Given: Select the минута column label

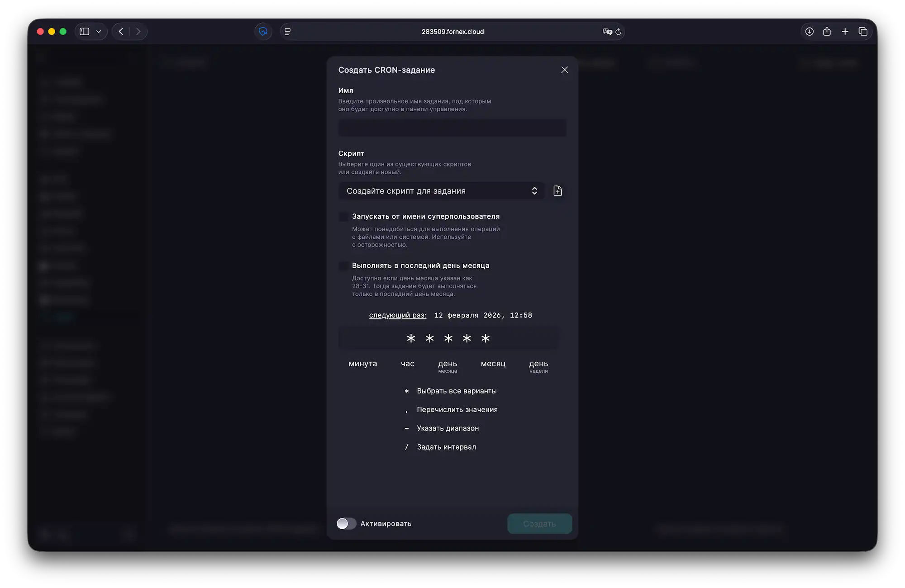Looking at the screenshot, I should pos(362,363).
